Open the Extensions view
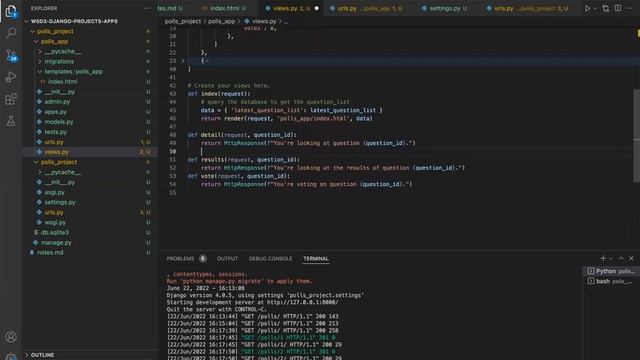This screenshot has width=640, height=360. [x=11, y=99]
